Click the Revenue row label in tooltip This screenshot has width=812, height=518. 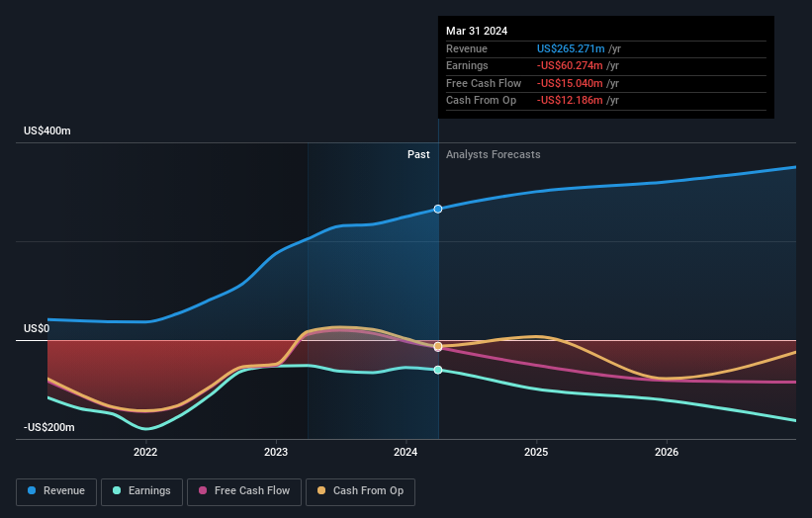pyautogui.click(x=467, y=48)
